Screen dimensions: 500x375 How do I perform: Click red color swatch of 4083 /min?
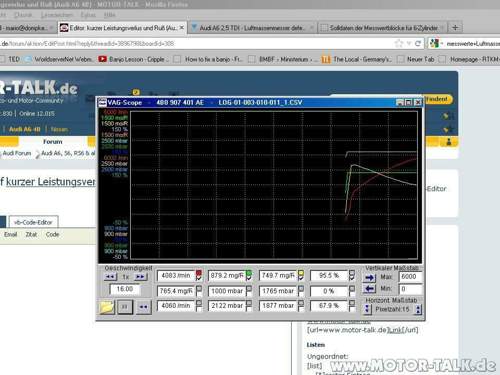[199, 273]
